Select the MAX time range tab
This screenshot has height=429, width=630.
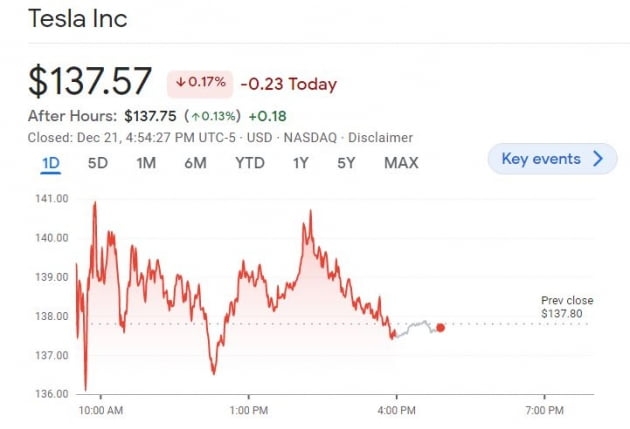point(401,162)
